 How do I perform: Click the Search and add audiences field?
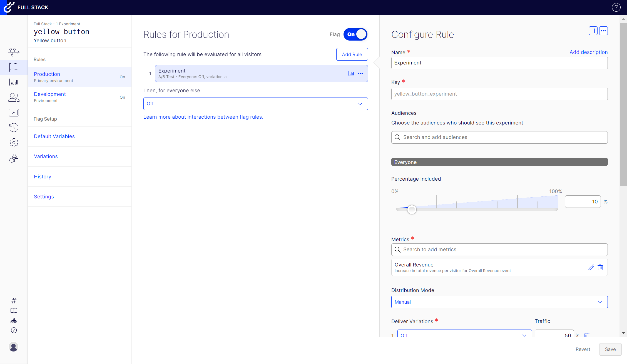(x=499, y=137)
